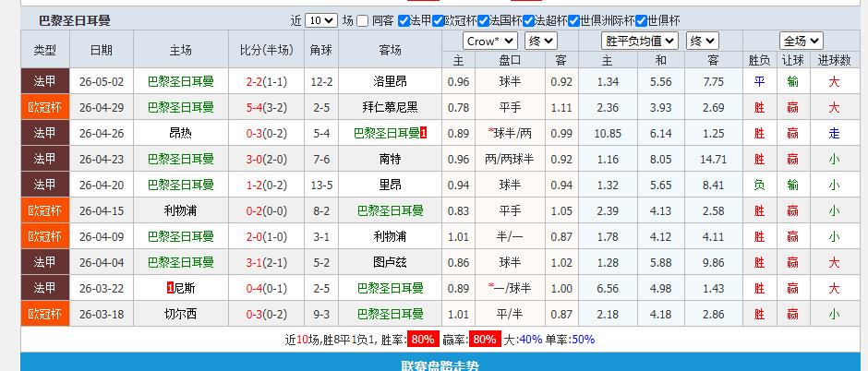Open the Crow* odds company dropdown
Image resolution: width=868 pixels, height=371 pixels.
(490, 41)
